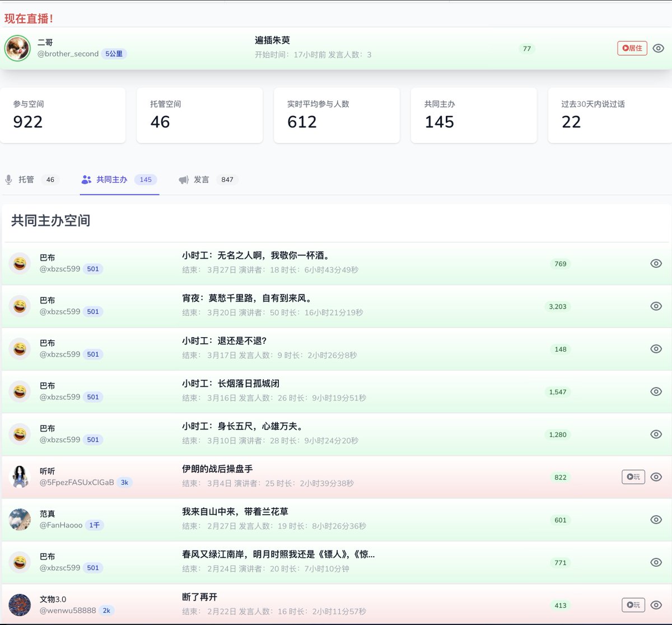This screenshot has width=672, height=625.
Task: Open 范真's avatar thumbnail
Action: click(x=20, y=520)
